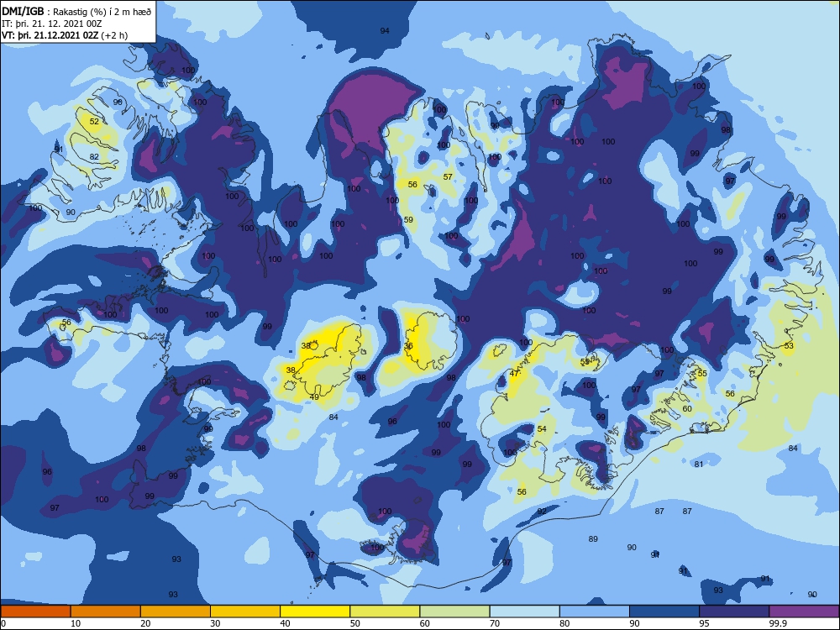Pick the dark indigo 95–99.9 legend swatch

(734, 612)
